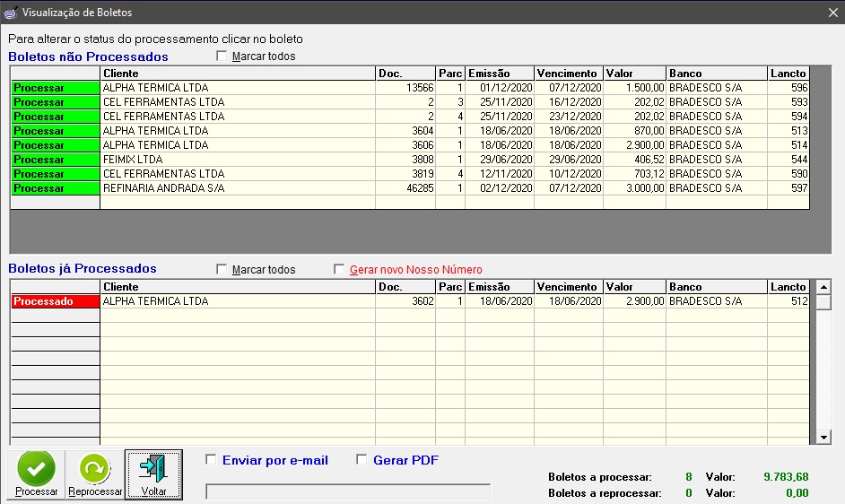This screenshot has height=504, width=845.
Task: Click Valor column header in processed table
Action: (x=633, y=287)
